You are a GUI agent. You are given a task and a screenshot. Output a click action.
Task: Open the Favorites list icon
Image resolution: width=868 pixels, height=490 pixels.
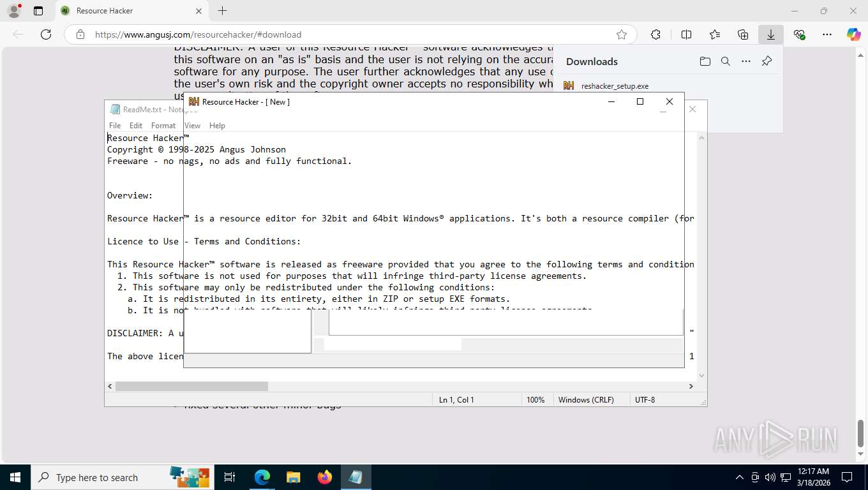[715, 34]
